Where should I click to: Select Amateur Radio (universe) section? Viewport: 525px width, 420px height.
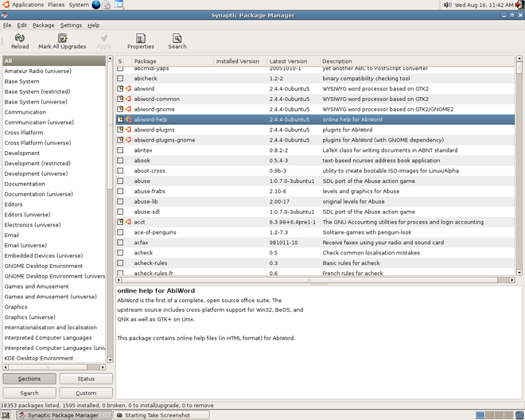coord(54,71)
